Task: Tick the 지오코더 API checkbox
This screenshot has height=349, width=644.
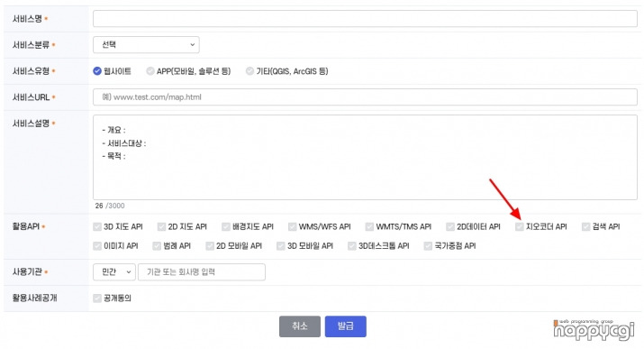Action: [520, 226]
